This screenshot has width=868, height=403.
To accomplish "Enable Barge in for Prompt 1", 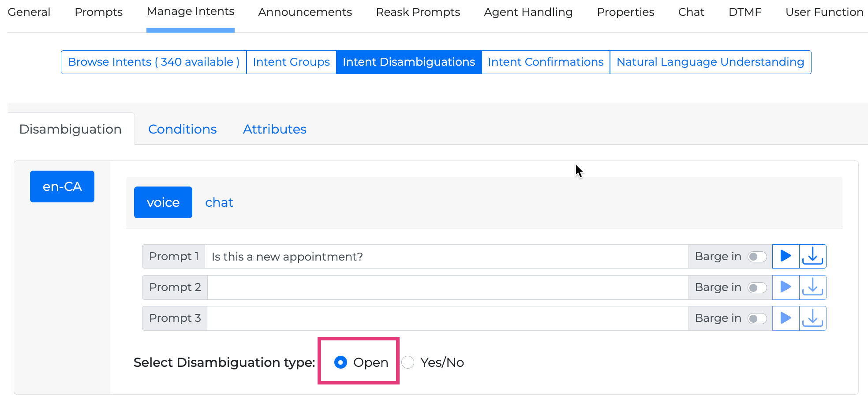I will [x=757, y=257].
